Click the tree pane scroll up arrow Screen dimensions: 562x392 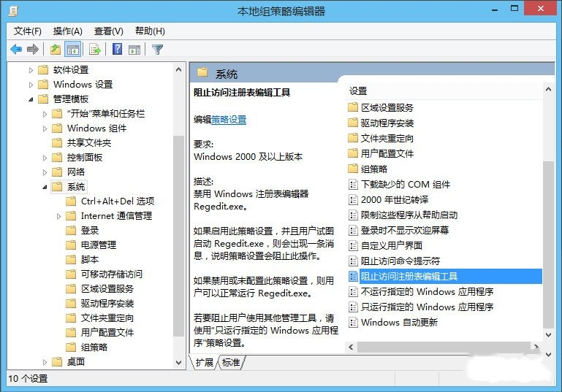[178, 70]
